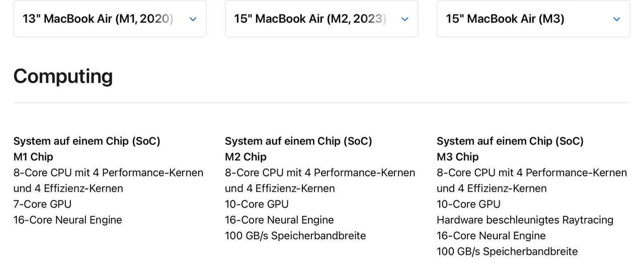The width and height of the screenshot is (644, 273).
Task: Click System auf einem Chip heading in first column
Action: click(x=87, y=141)
